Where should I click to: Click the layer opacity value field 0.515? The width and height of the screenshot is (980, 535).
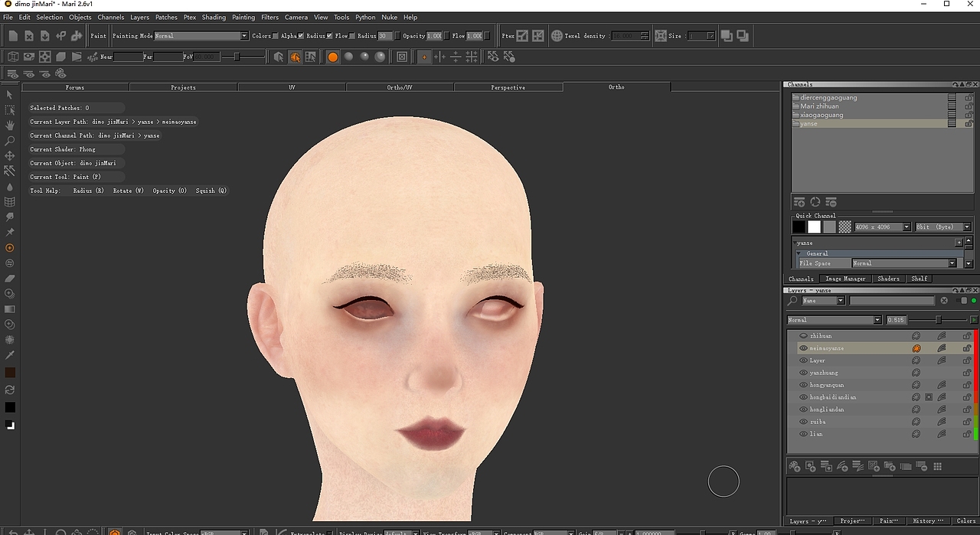click(897, 320)
